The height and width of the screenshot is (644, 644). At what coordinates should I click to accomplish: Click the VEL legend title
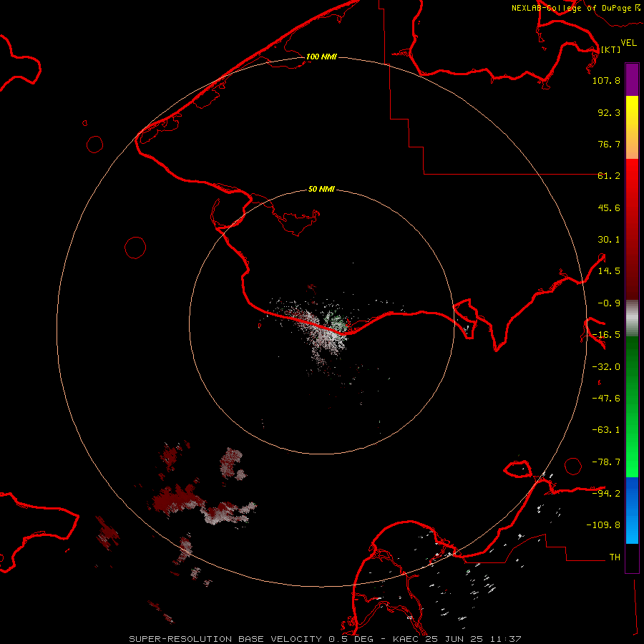(628, 43)
